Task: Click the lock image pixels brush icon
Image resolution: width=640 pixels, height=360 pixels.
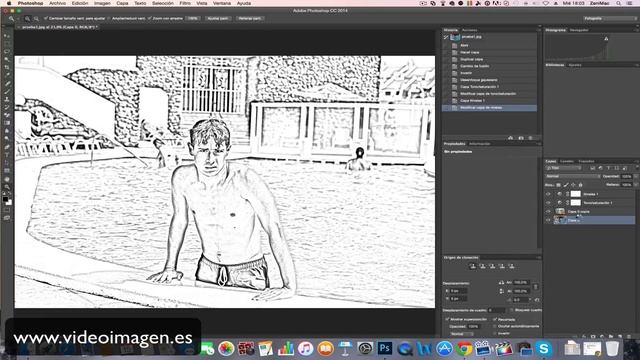Action: click(x=566, y=185)
